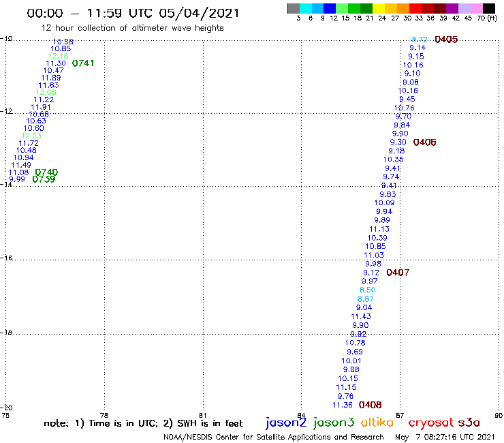Select the wave height value 9.30
The width and height of the screenshot is (504, 443).
click(398, 142)
